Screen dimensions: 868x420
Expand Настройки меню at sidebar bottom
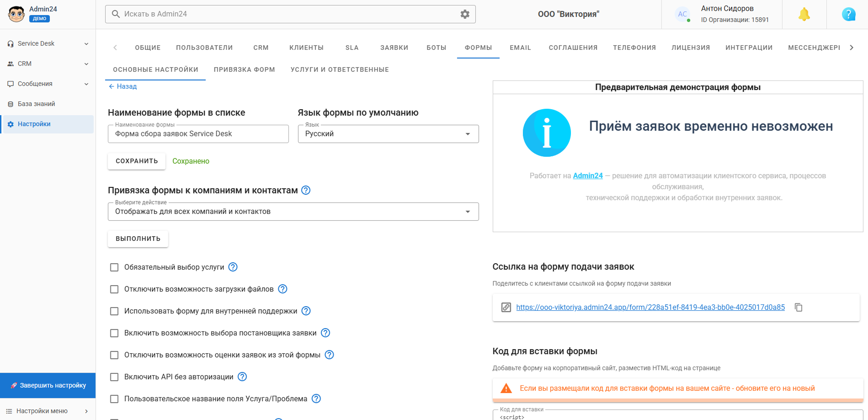pyautogui.click(x=48, y=411)
